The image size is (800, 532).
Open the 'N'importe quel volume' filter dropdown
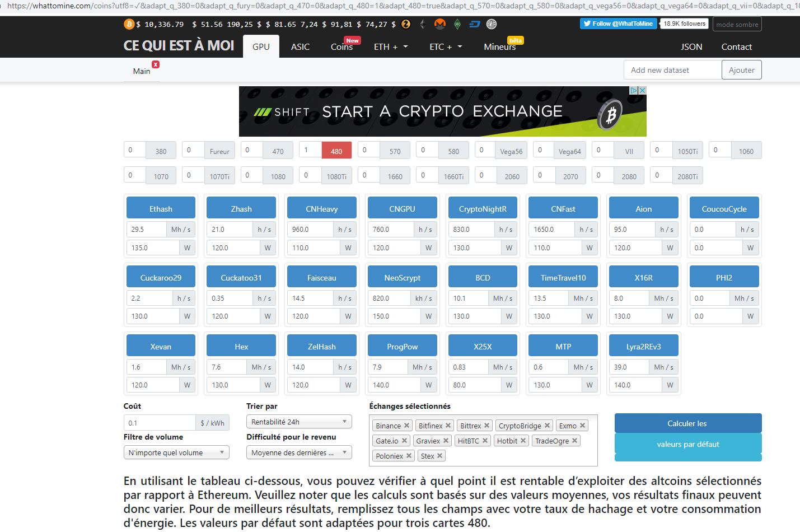tap(176, 452)
